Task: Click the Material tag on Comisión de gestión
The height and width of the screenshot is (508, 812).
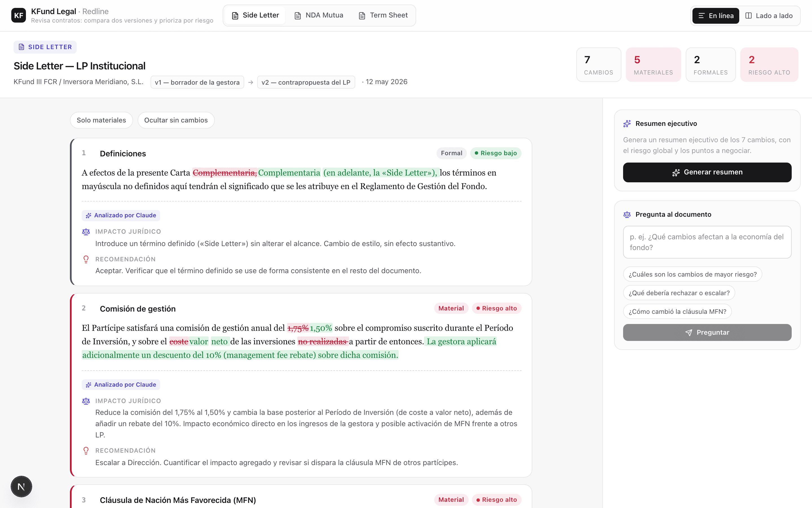Action: (451, 308)
